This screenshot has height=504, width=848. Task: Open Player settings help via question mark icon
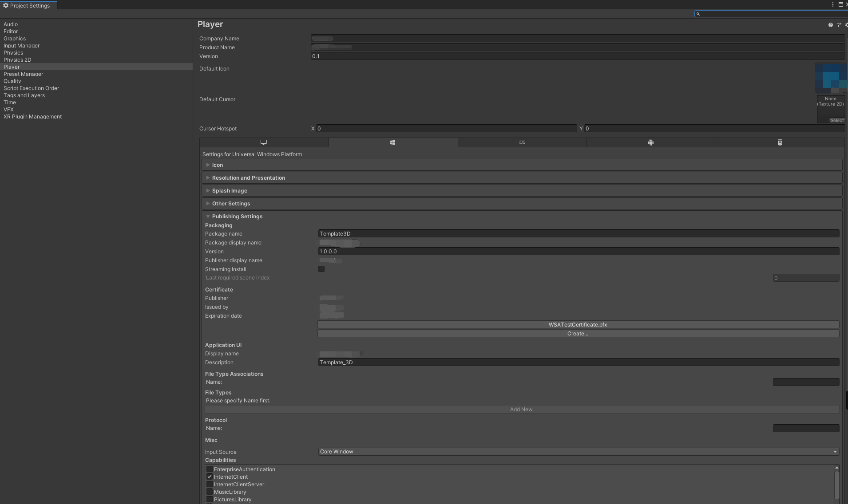pos(831,24)
